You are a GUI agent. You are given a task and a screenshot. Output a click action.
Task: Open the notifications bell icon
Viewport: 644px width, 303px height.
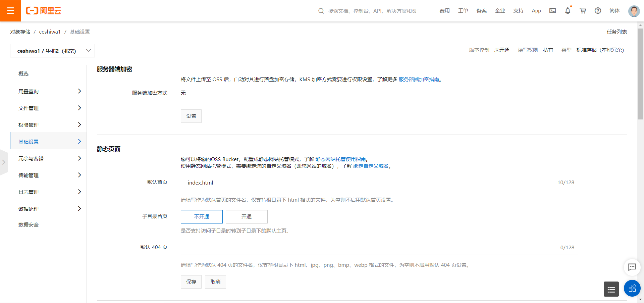coord(567,11)
